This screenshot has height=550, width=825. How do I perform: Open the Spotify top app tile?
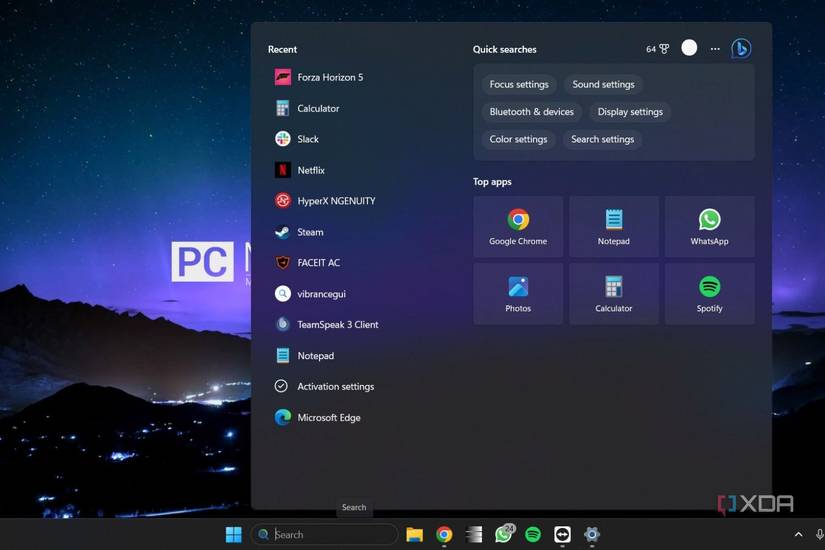(709, 294)
